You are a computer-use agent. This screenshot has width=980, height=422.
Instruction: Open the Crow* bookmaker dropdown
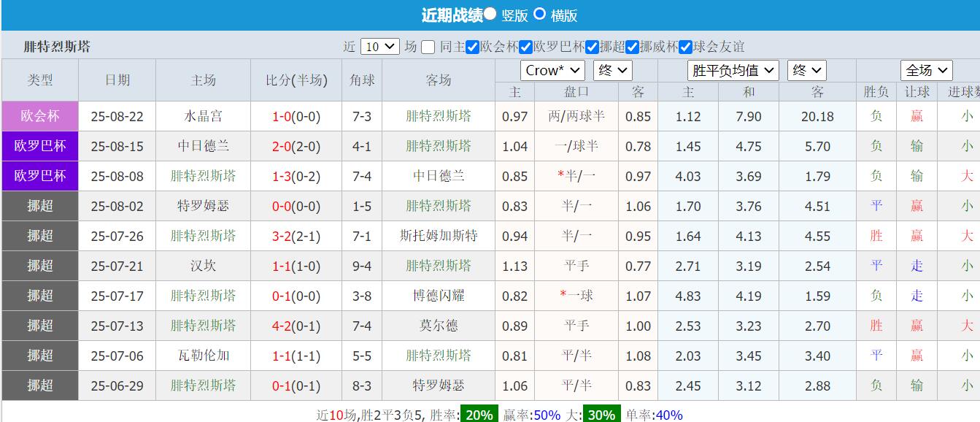(x=552, y=70)
